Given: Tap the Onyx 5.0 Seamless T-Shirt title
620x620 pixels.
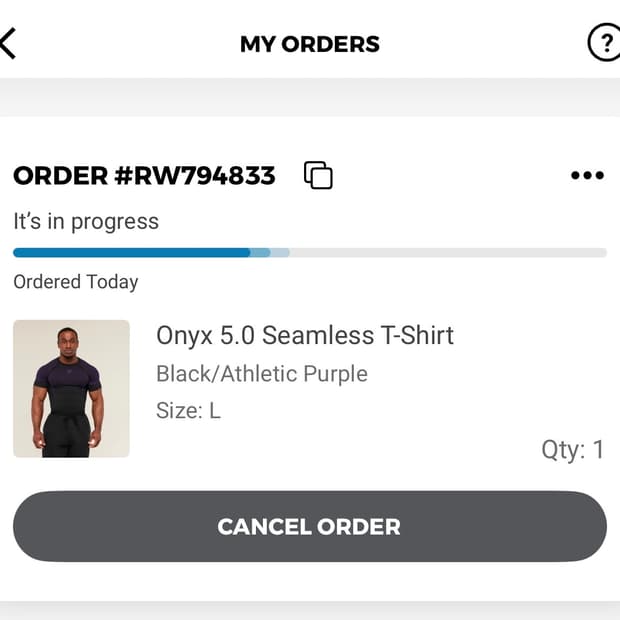Looking at the screenshot, I should pos(305,335).
